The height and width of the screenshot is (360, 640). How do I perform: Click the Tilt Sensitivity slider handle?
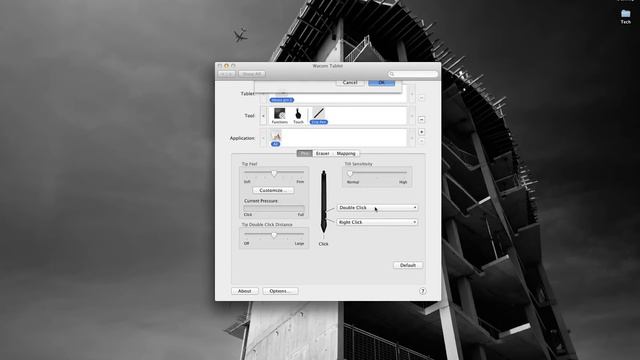coord(350,173)
